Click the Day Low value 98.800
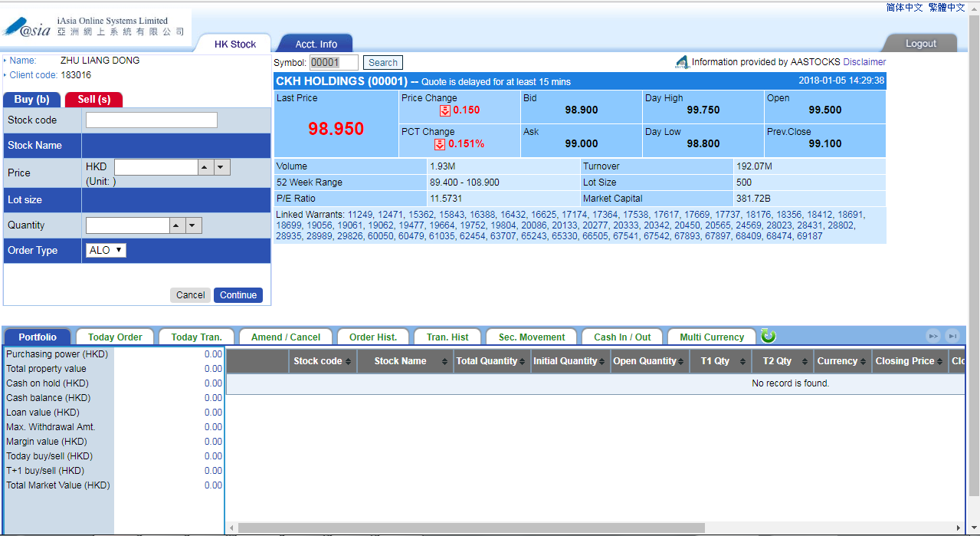The image size is (980, 536). pos(703,143)
